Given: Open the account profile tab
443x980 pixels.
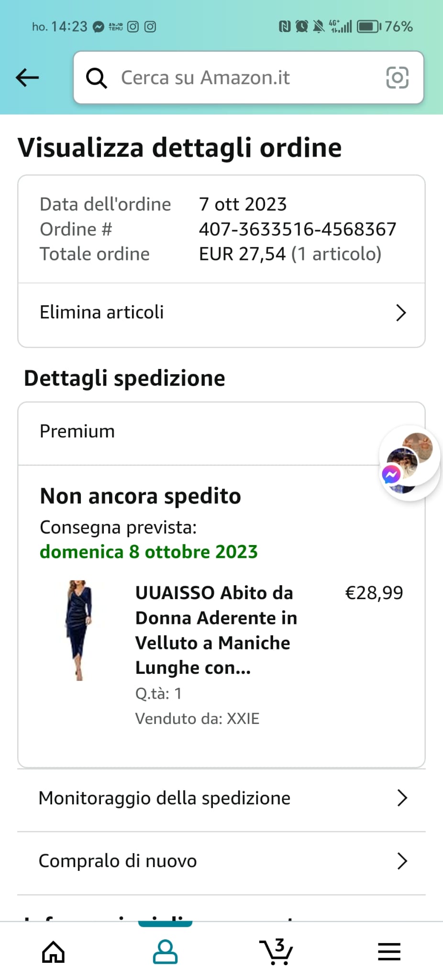Looking at the screenshot, I should (x=165, y=952).
